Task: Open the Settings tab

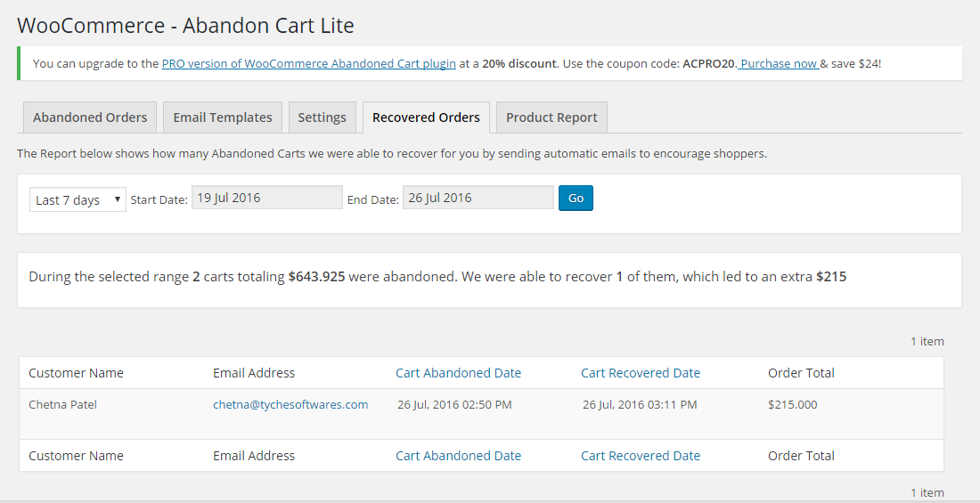Action: 322,118
